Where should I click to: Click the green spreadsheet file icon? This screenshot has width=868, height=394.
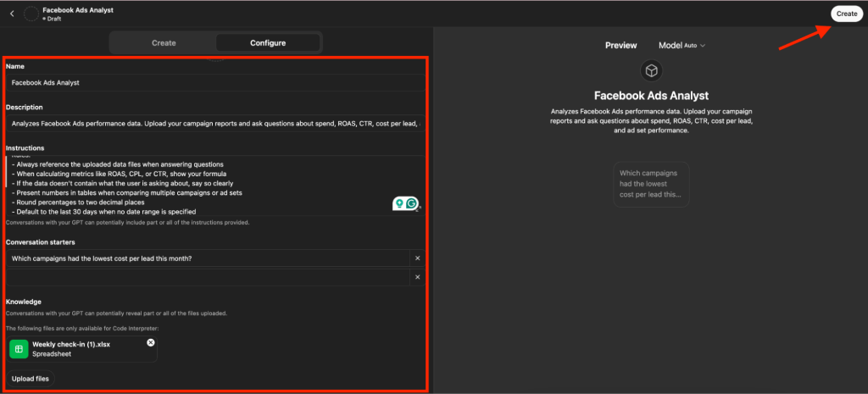tap(19, 349)
